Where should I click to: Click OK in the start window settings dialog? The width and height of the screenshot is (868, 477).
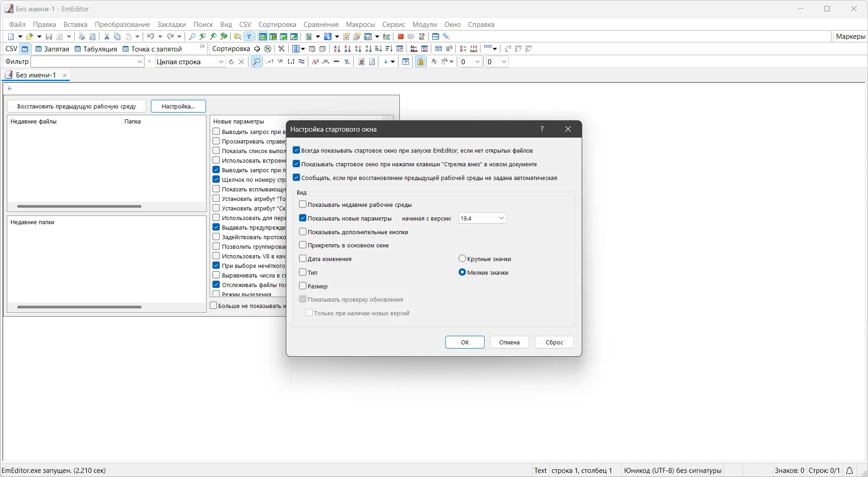click(465, 342)
